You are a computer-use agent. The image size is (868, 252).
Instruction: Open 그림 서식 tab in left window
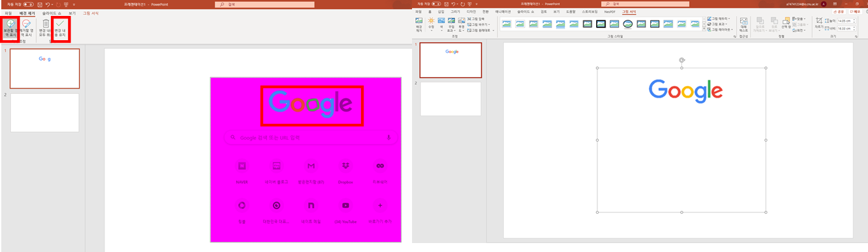[x=91, y=13]
